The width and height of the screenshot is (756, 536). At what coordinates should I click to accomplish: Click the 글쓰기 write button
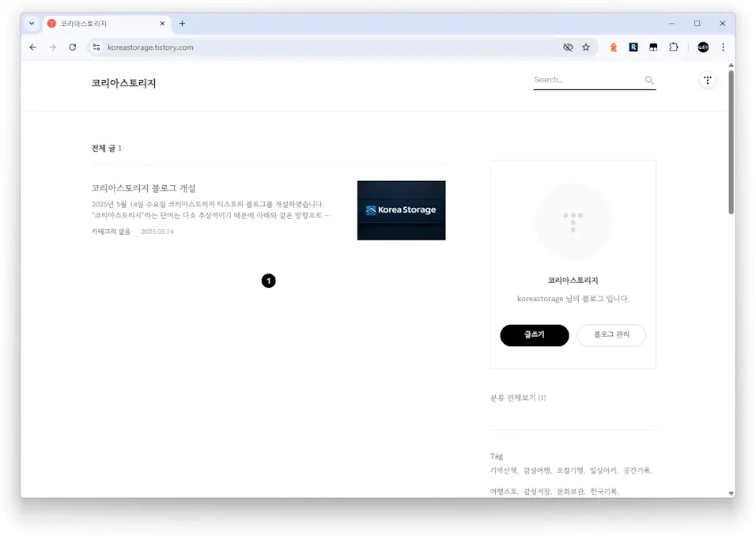click(x=534, y=335)
